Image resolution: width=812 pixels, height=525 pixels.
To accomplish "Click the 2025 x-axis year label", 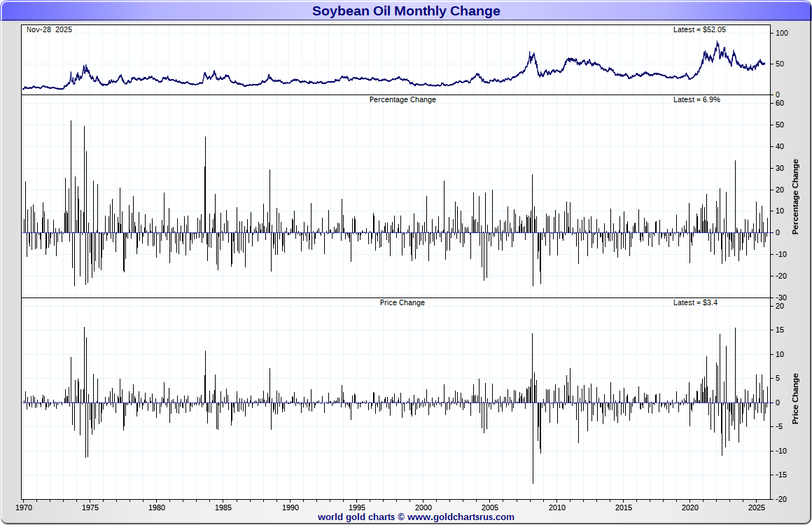I will (x=757, y=507).
